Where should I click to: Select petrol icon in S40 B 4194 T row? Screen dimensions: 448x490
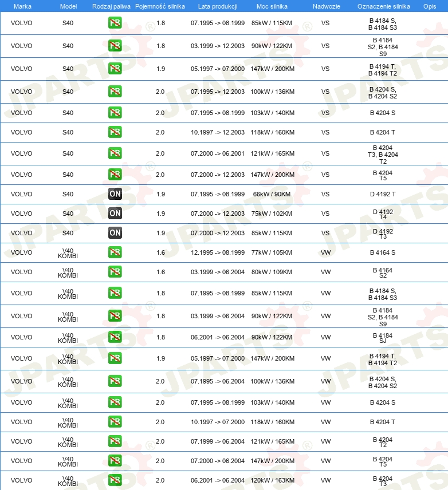115,69
